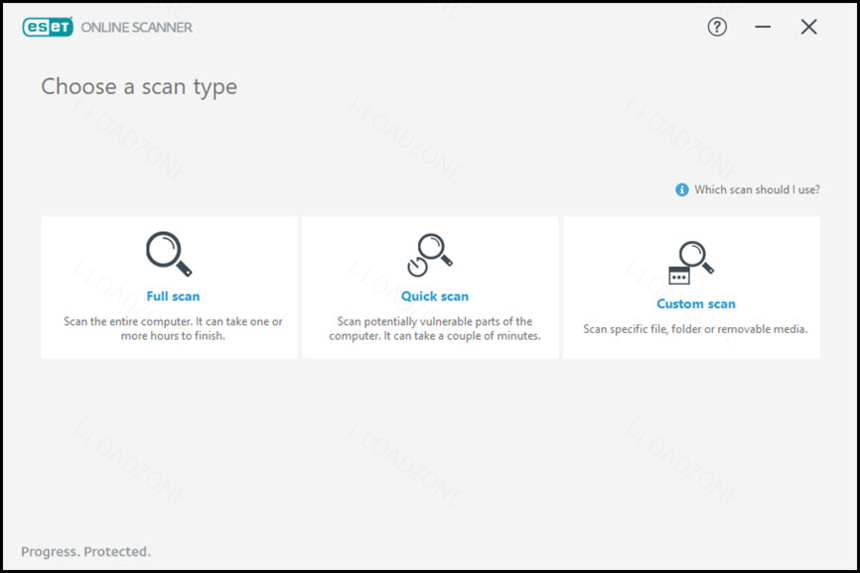Click the ESET logo

[48, 27]
